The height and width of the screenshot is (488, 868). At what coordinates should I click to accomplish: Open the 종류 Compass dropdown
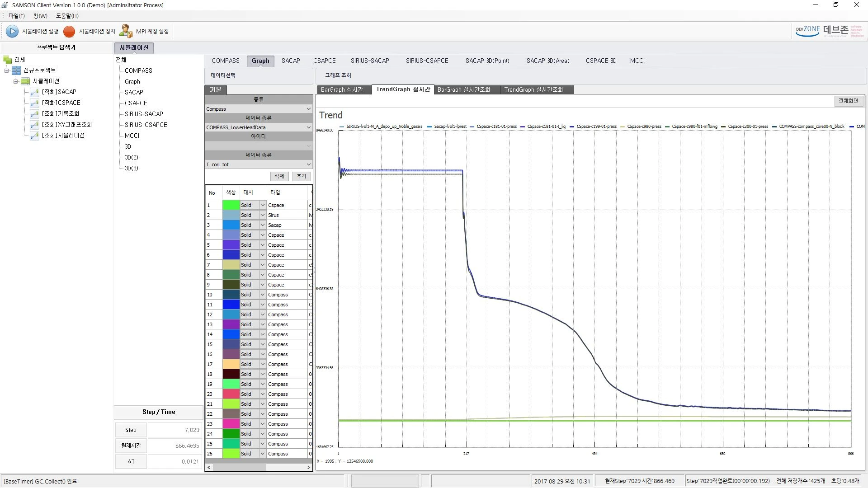coord(308,109)
